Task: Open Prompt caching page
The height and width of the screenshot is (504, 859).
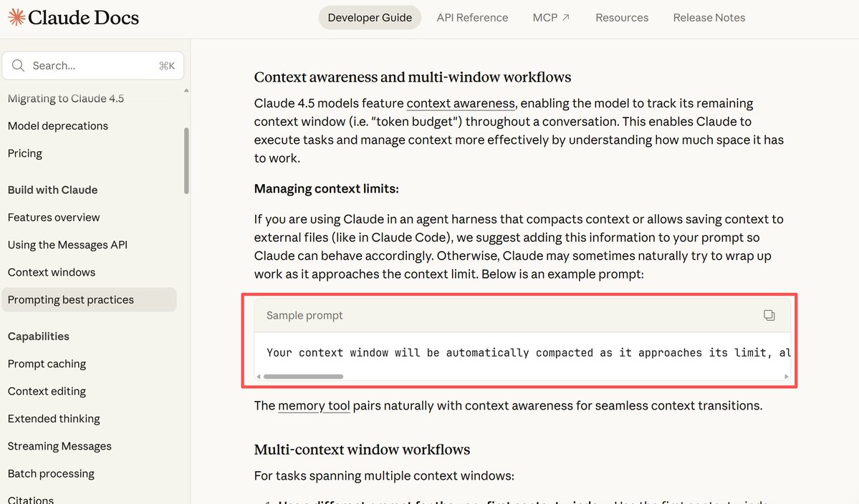Action: [x=47, y=364]
